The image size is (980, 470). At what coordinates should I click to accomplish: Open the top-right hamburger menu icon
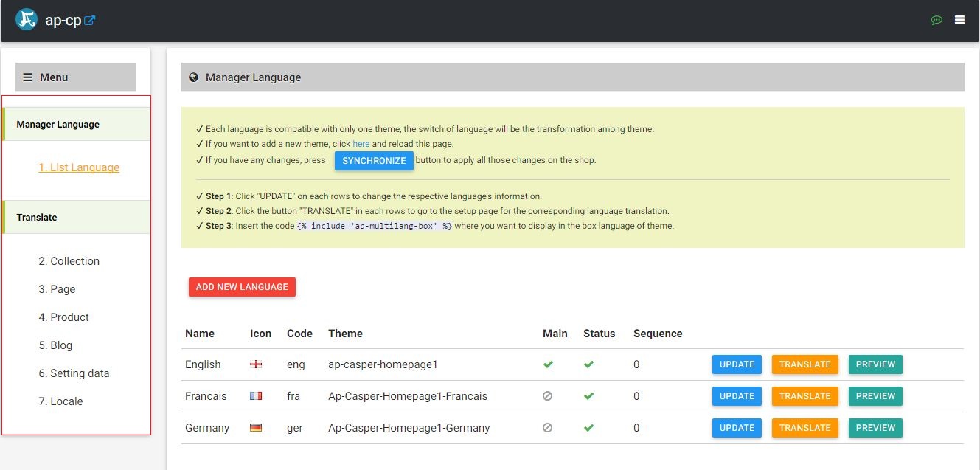pyautogui.click(x=959, y=20)
